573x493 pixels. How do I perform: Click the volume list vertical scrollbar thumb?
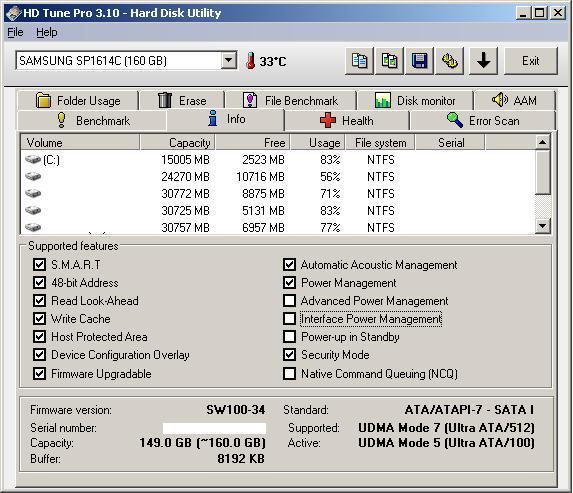click(542, 172)
